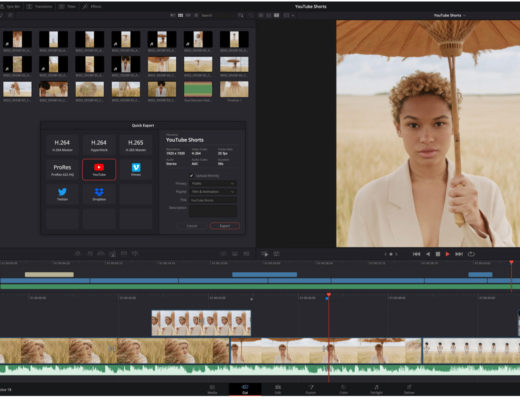Image resolution: width=520 pixels, height=400 pixels.
Task: Switch to the Fusion page
Action: (311, 389)
